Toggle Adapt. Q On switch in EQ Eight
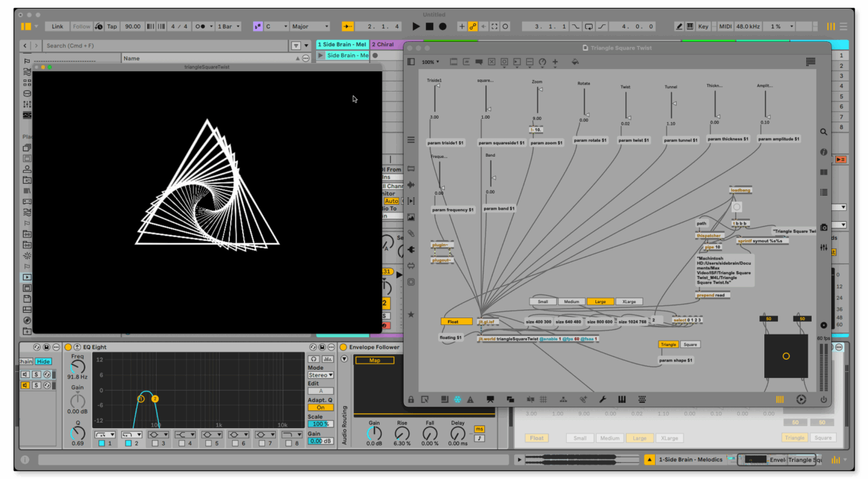Image resolution: width=868 pixels, height=479 pixels. pyautogui.click(x=320, y=408)
